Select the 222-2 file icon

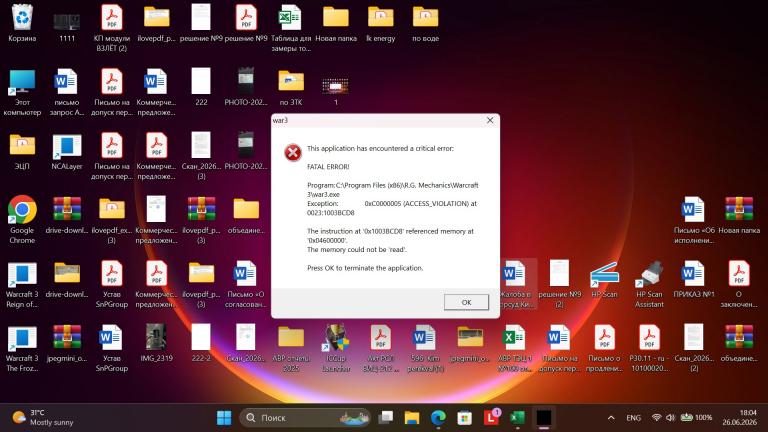[x=201, y=343]
